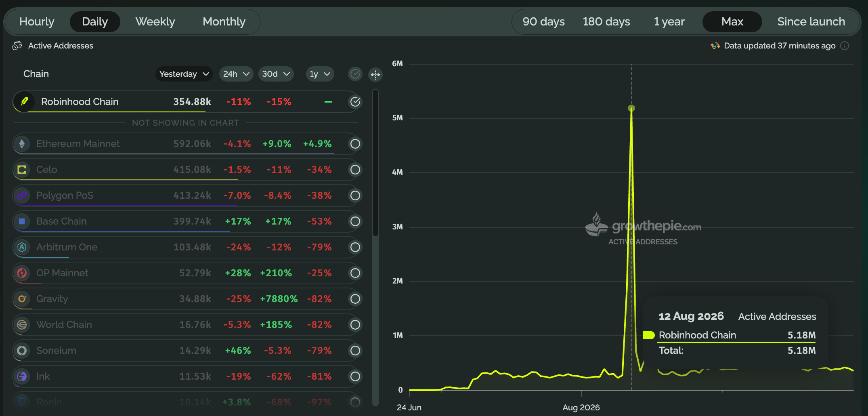Open the 30d column dropdown
The height and width of the screenshot is (416, 868).
(x=276, y=74)
